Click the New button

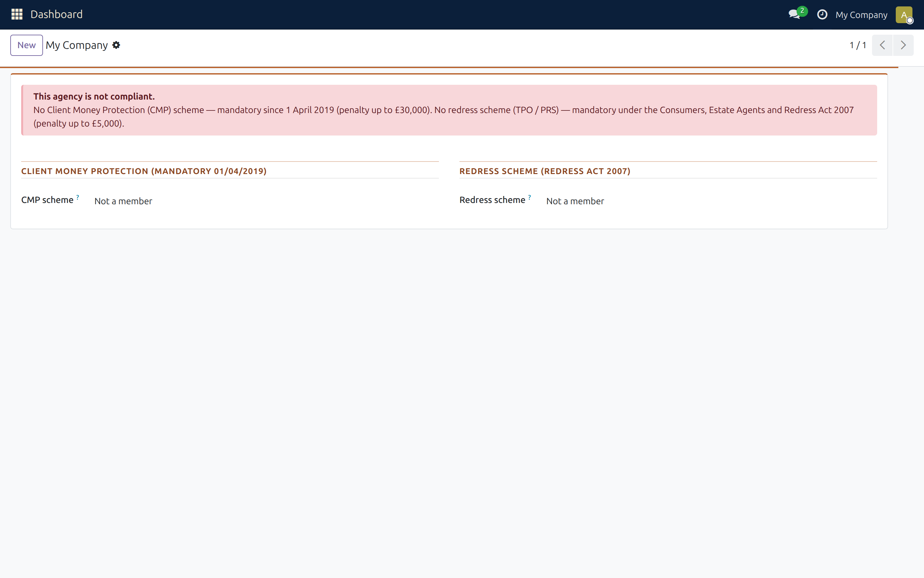coord(26,45)
